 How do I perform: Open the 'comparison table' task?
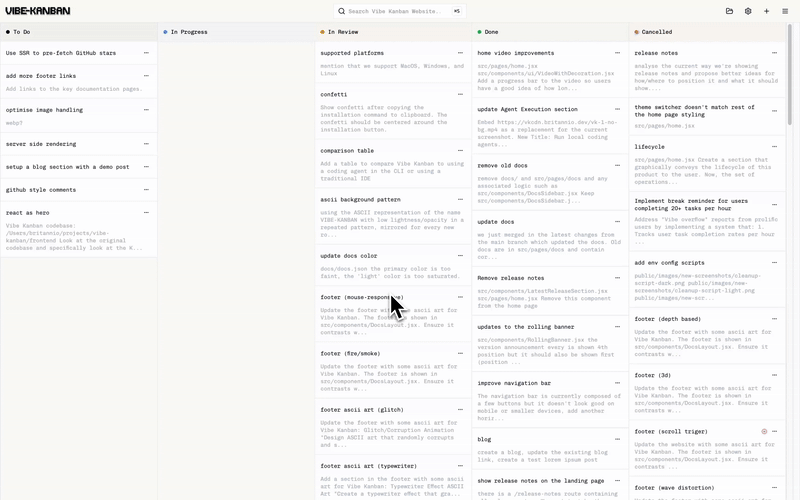(x=393, y=164)
